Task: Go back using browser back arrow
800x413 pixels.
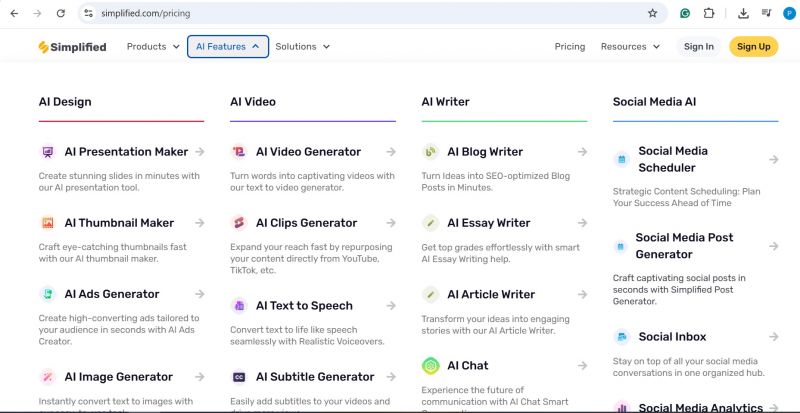Action: [14, 13]
